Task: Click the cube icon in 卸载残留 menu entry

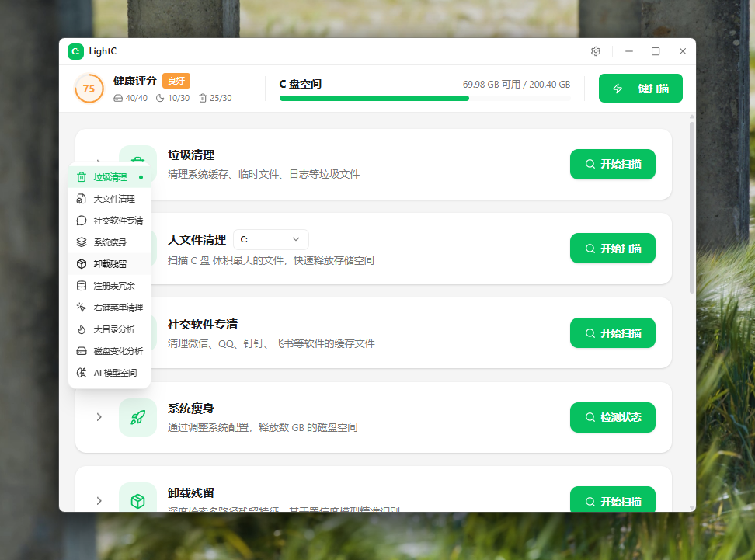Action: pos(82,264)
